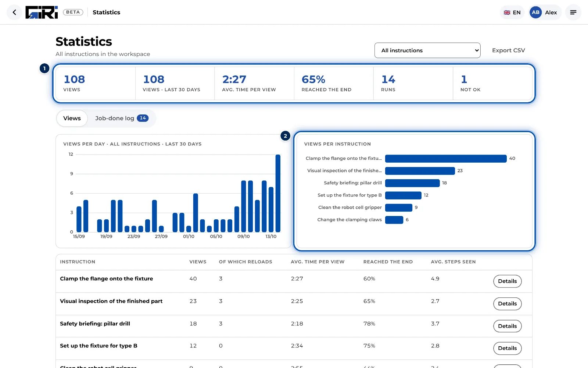Switch language via the EN flag button
588x368 pixels.
pos(512,12)
